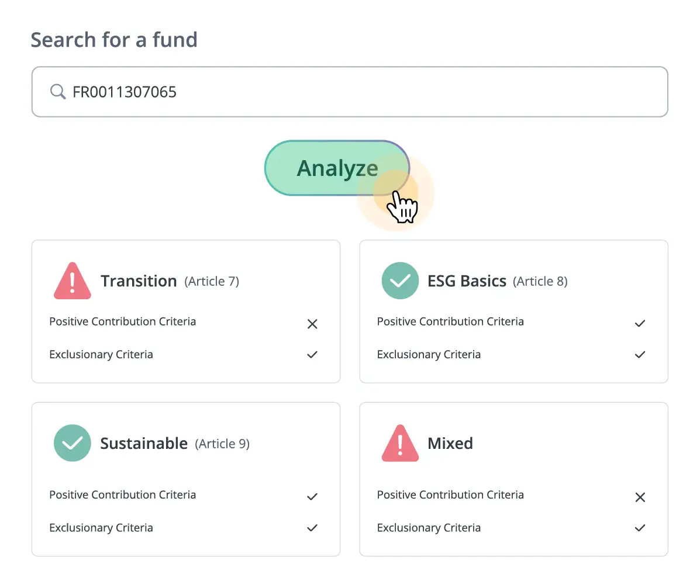Click the check icon on Mixed Exclusionary Criteria
The width and height of the screenshot is (700, 588).
coord(640,528)
